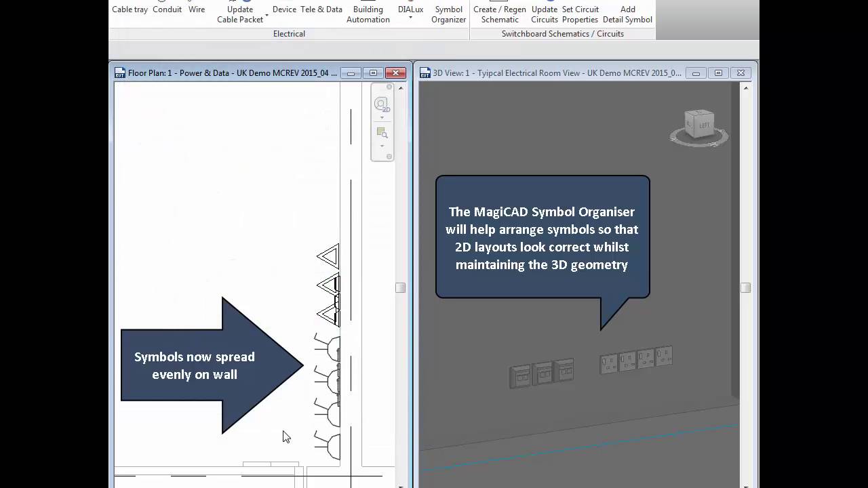
Task: Open the Device tool in ribbon
Action: coord(284,9)
